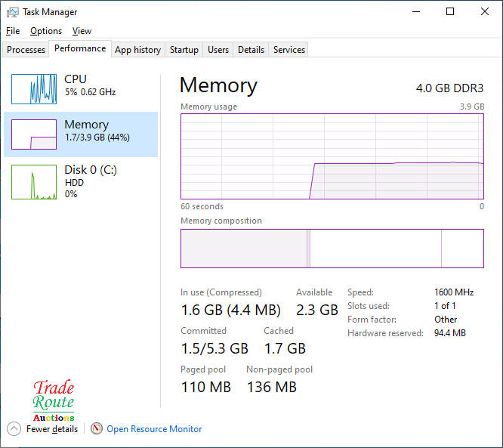Open the Startup tab
This screenshot has height=448, width=503.
pos(184,50)
